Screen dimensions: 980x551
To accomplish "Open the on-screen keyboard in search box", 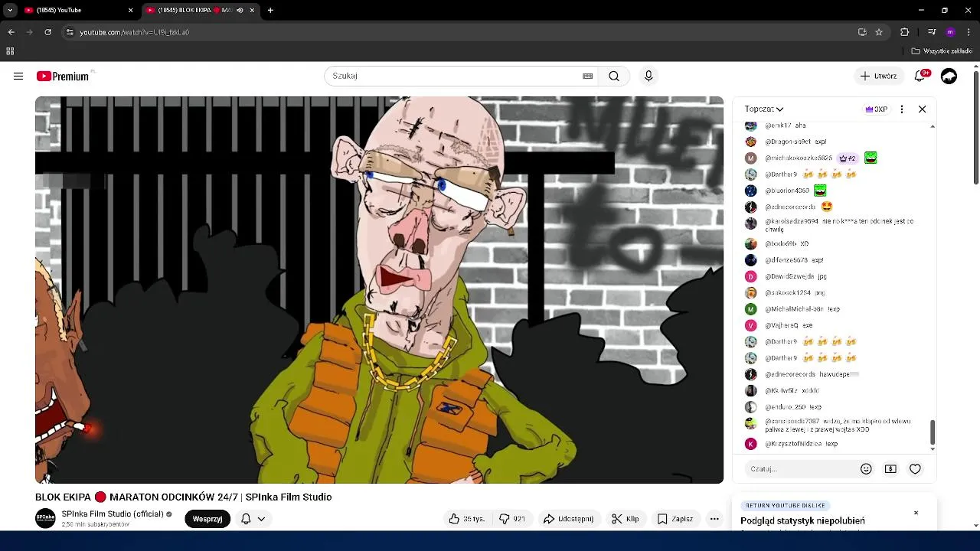I will [587, 76].
